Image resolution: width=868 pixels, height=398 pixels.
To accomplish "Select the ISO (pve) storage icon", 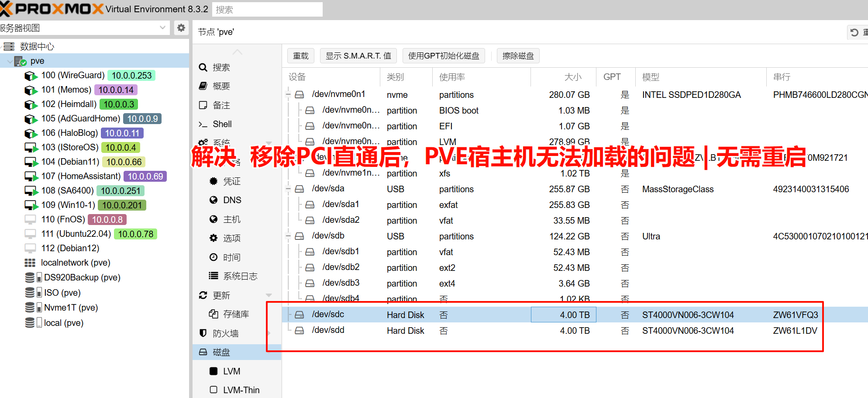I will [33, 293].
